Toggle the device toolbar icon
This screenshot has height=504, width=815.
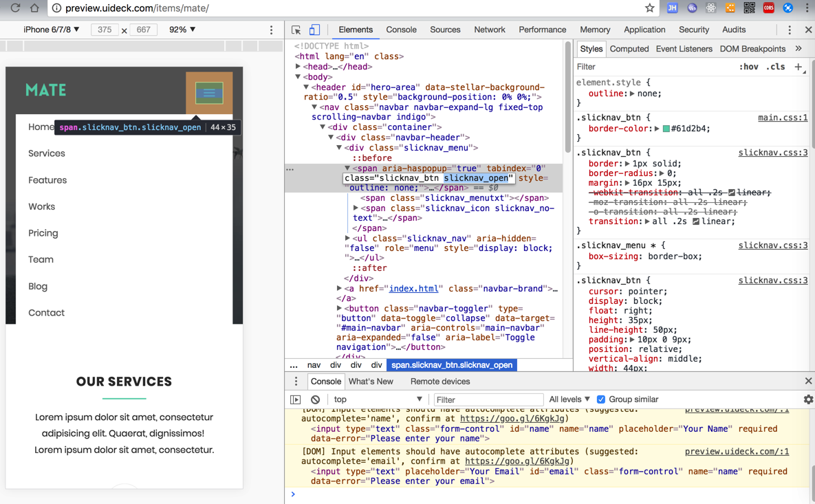[x=314, y=30]
